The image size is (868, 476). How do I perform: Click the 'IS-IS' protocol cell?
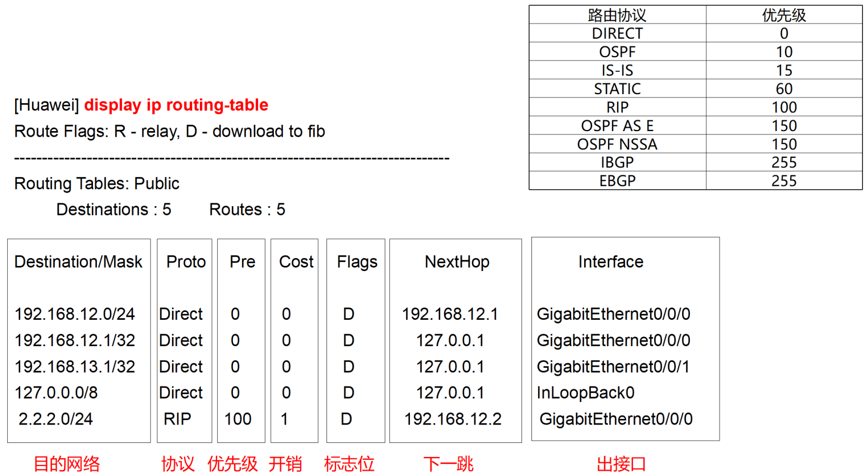point(617,71)
